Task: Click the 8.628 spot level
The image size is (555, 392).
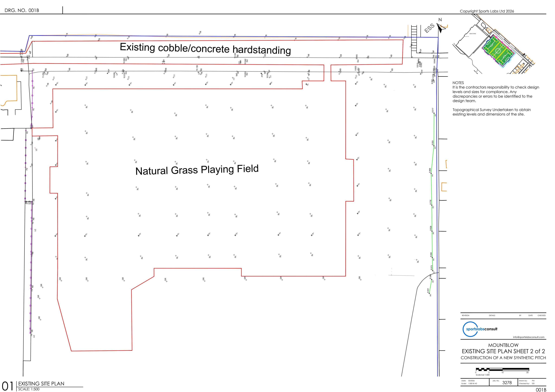Action: click(431, 228)
